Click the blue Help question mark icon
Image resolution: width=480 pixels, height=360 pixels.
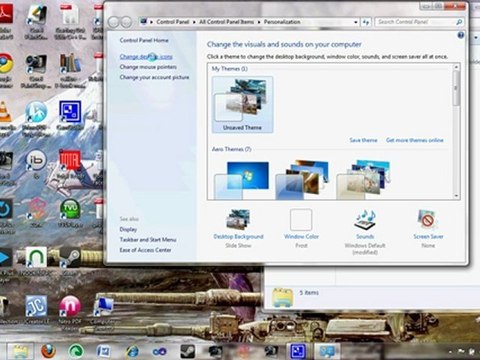(x=461, y=35)
